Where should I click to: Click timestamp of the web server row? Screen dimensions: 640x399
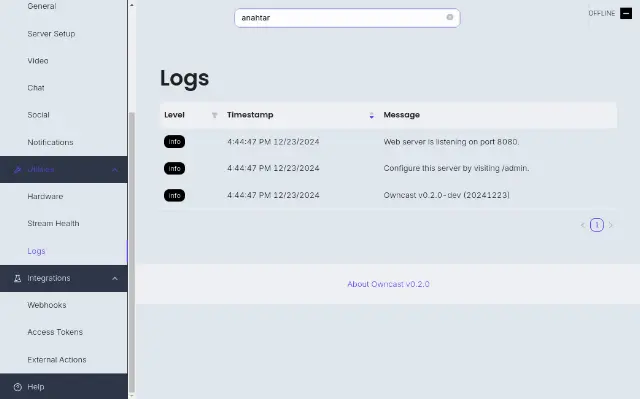(x=273, y=142)
